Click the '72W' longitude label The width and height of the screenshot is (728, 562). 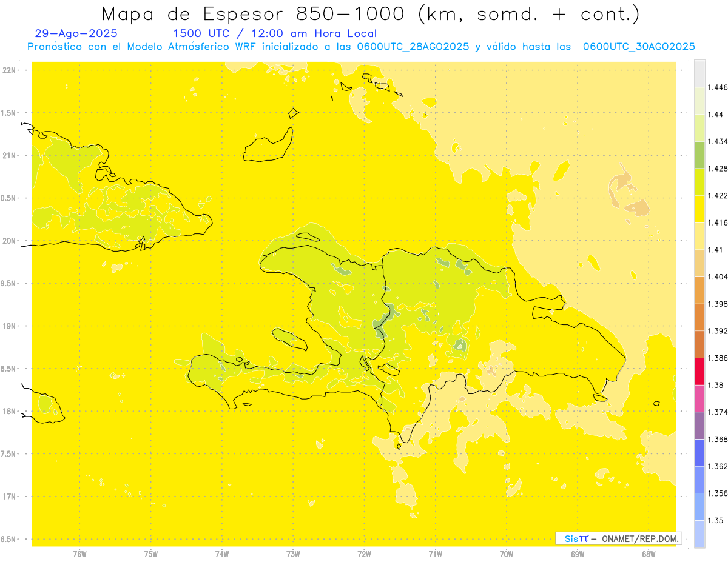[364, 554]
